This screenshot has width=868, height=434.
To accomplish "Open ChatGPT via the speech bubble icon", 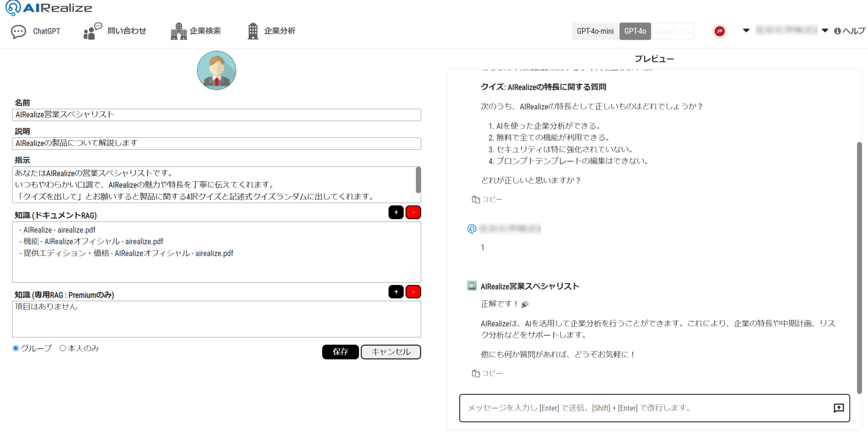I will tap(19, 31).
